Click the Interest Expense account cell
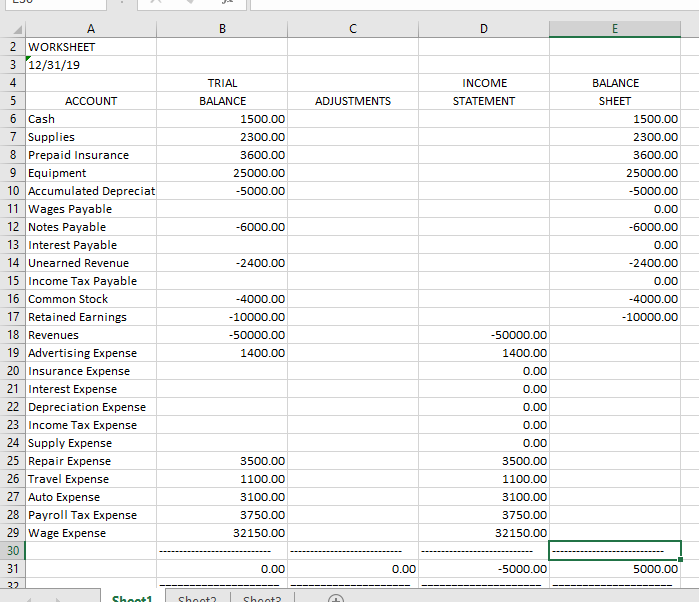The height and width of the screenshot is (602, 699). (91, 389)
